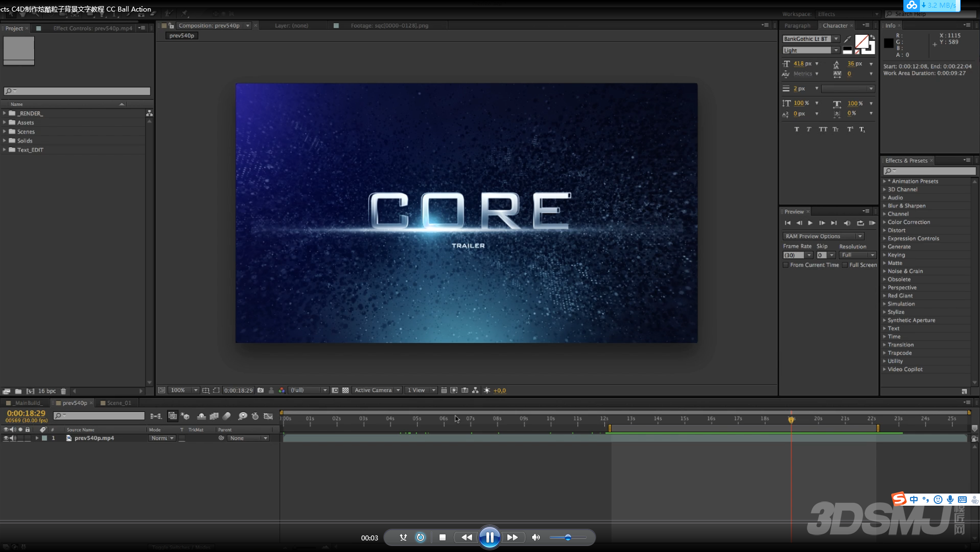This screenshot has width=980, height=552.
Task: Toggle Frame Blending switch in timeline
Action: coord(214,416)
